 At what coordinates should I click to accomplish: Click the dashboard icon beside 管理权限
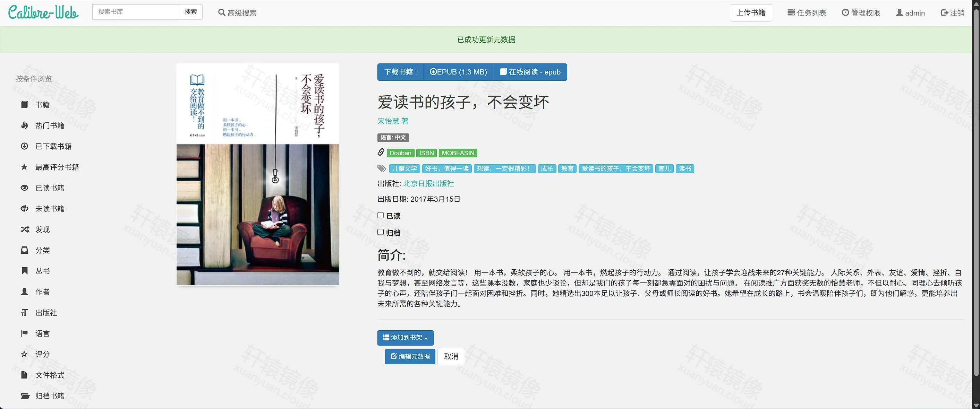pos(845,12)
